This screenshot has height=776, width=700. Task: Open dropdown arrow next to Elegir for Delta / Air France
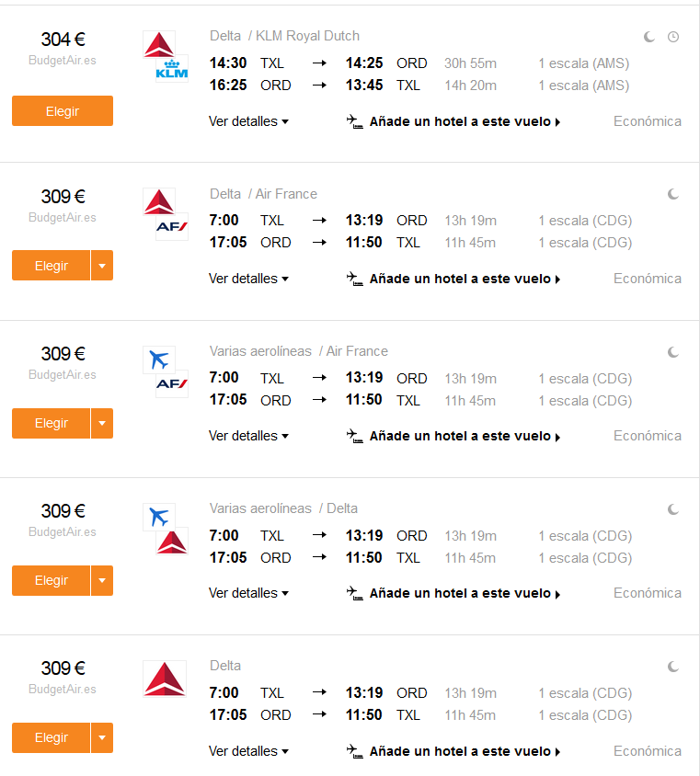point(102,266)
